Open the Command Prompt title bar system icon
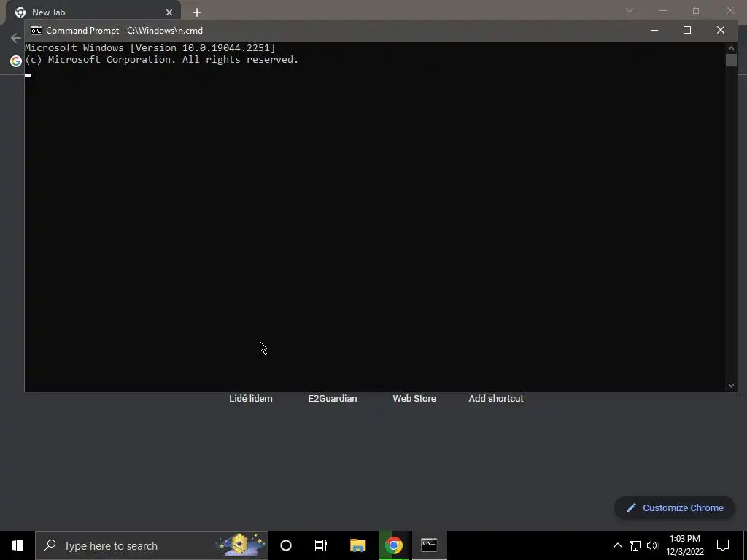This screenshot has width=747, height=560. tap(36, 31)
